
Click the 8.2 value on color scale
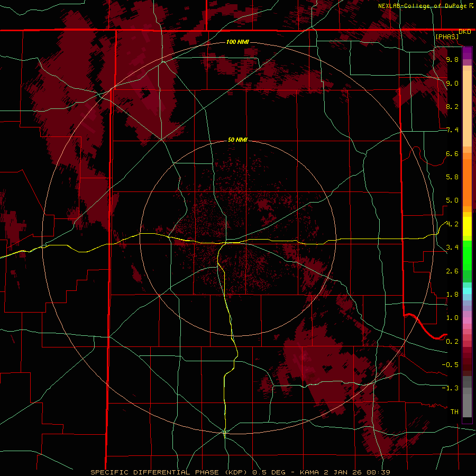coord(452,106)
